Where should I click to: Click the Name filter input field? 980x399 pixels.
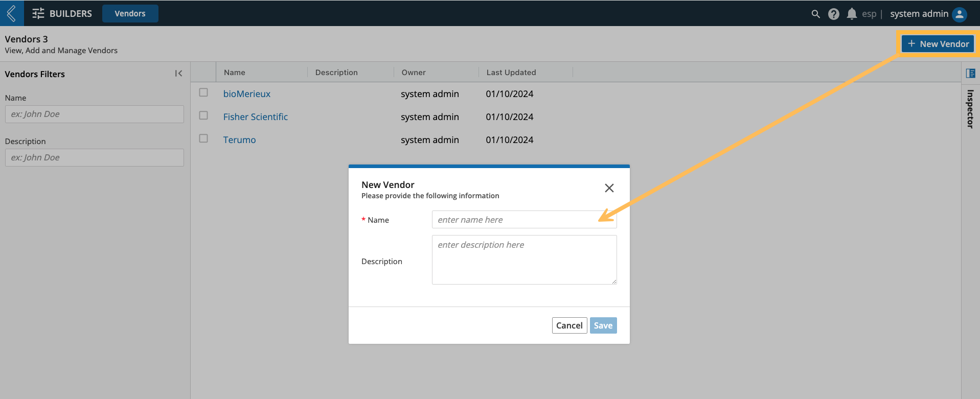(x=95, y=114)
